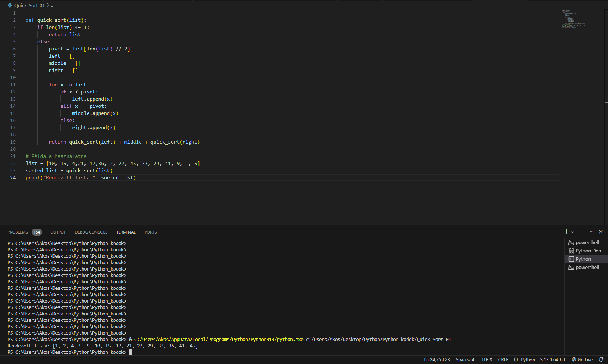Open notifications bell in status bar
The image size is (608, 364).
tap(601, 360)
